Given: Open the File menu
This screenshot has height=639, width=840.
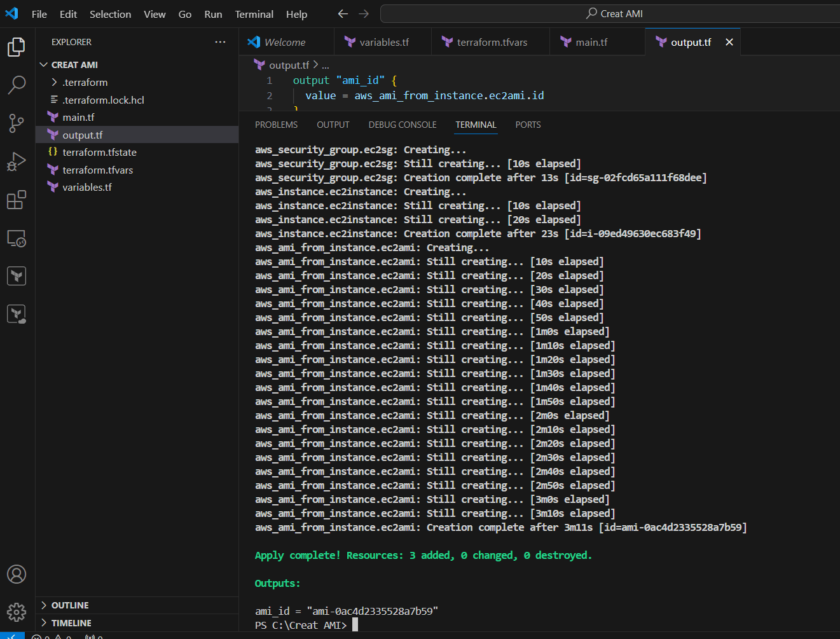Looking at the screenshot, I should click(39, 14).
